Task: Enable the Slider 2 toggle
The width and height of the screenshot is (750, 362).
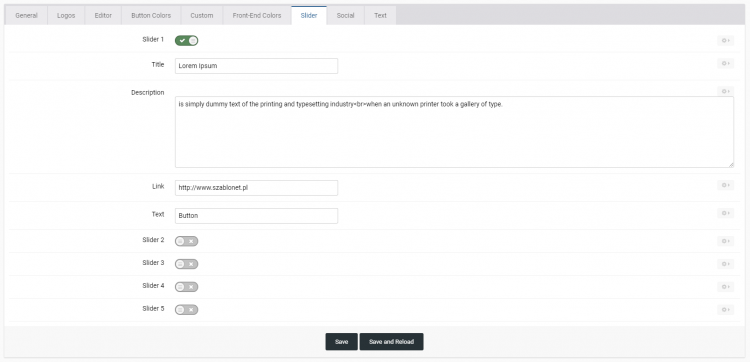Action: point(187,241)
